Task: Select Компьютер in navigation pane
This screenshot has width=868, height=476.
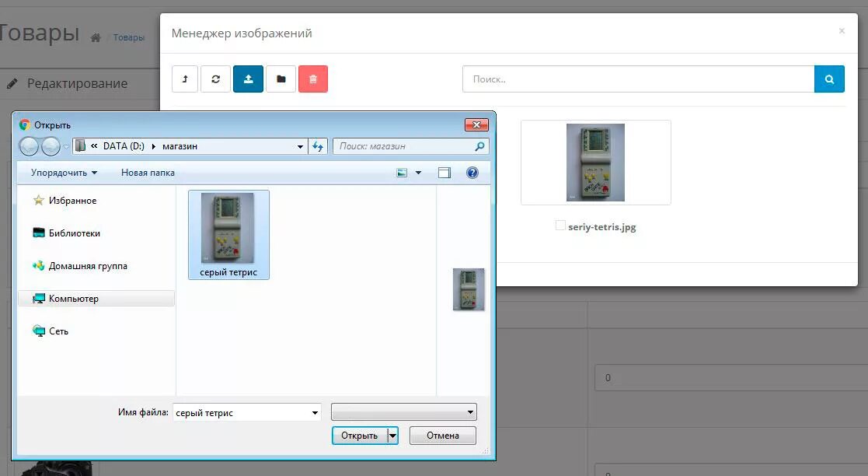Action: (x=96, y=299)
